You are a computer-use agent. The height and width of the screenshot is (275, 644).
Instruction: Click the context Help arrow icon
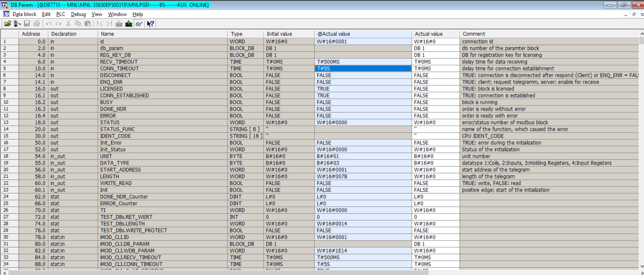[x=151, y=24]
